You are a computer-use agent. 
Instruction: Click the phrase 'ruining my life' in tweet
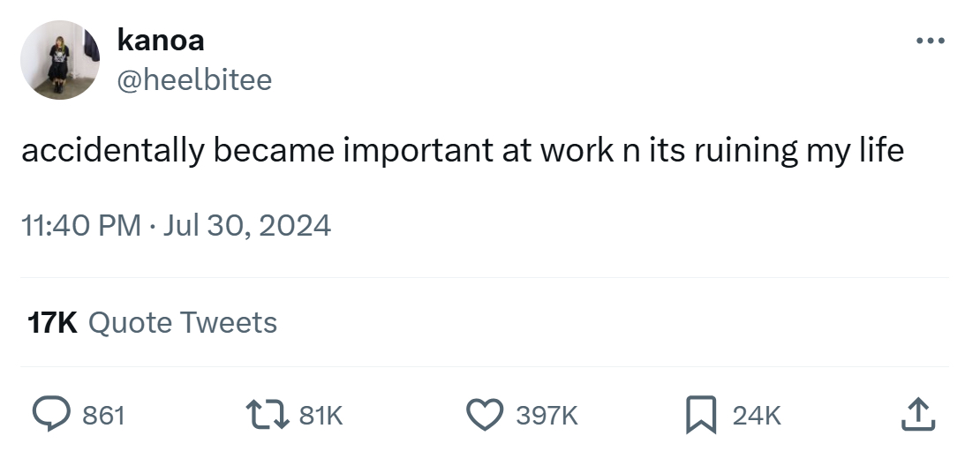(x=798, y=151)
